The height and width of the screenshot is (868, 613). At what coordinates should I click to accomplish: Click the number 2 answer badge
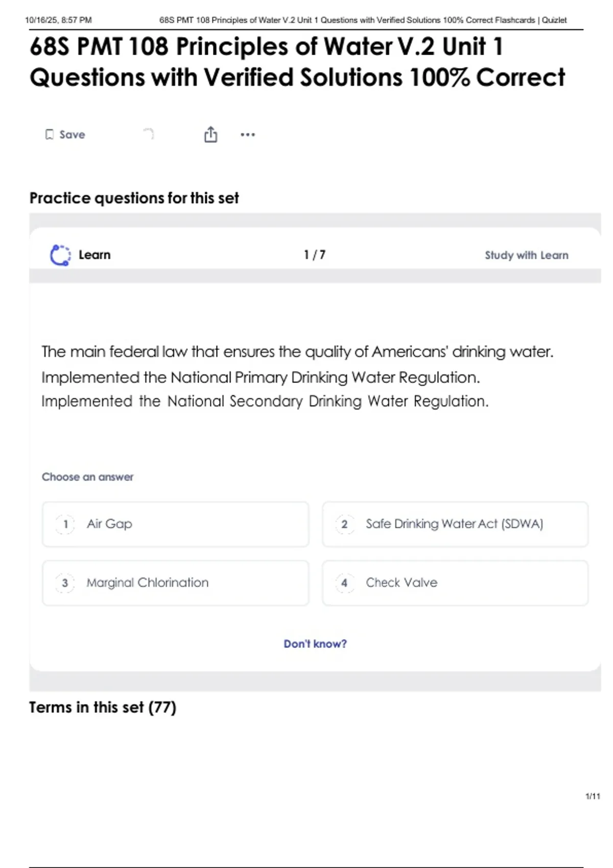(345, 524)
